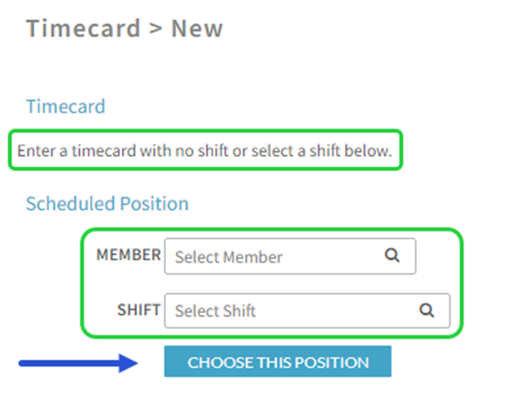Click the blue arrow pointing at button

[x=78, y=363]
